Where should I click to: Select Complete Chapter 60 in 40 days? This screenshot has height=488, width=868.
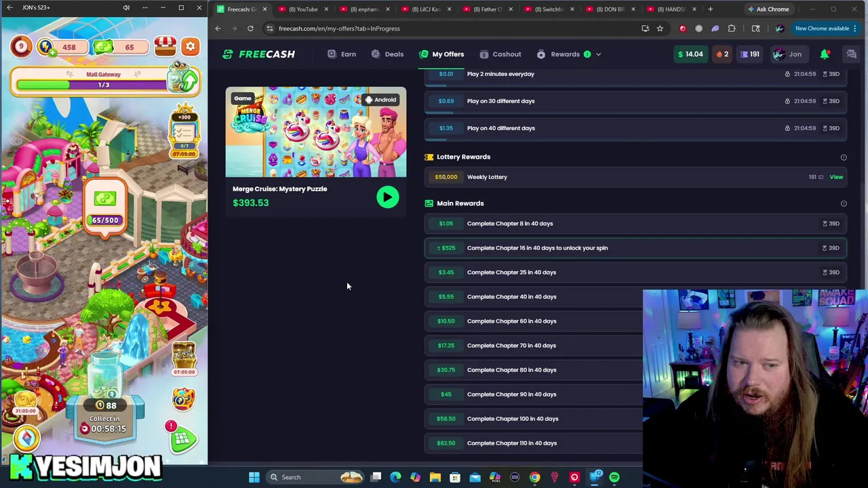pos(534,321)
